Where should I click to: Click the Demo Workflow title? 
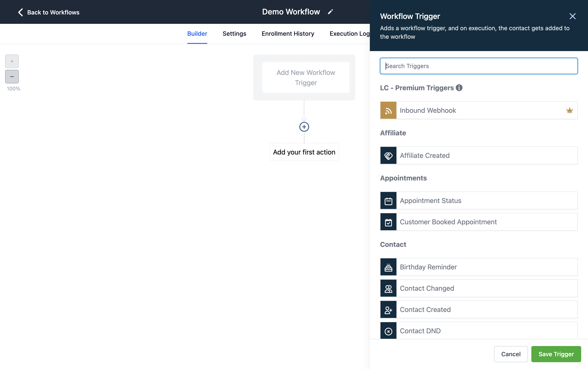pyautogui.click(x=291, y=12)
